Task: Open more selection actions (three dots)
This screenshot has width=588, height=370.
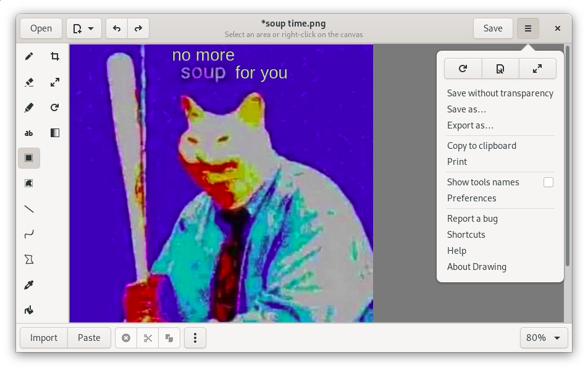Action: coord(195,338)
